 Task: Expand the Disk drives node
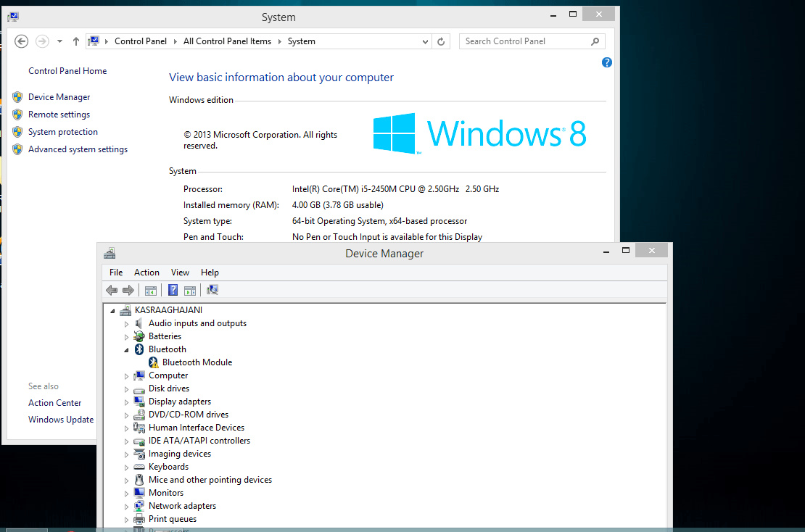tap(126, 389)
